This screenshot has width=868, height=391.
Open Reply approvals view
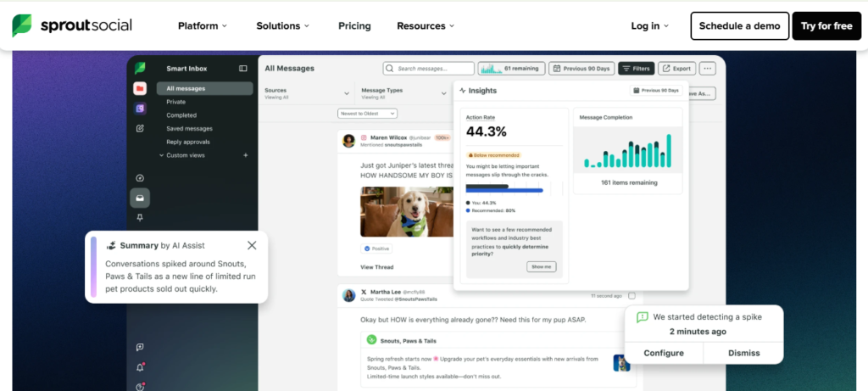point(188,142)
